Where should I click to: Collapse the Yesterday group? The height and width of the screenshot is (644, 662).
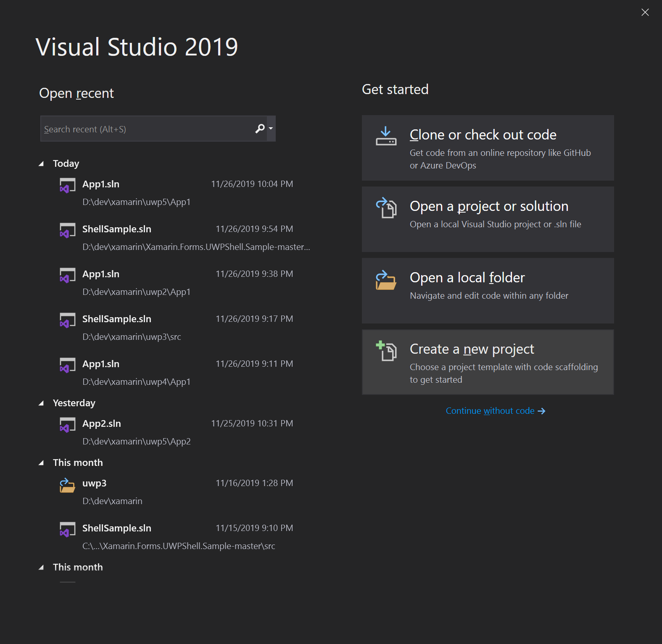tap(41, 403)
